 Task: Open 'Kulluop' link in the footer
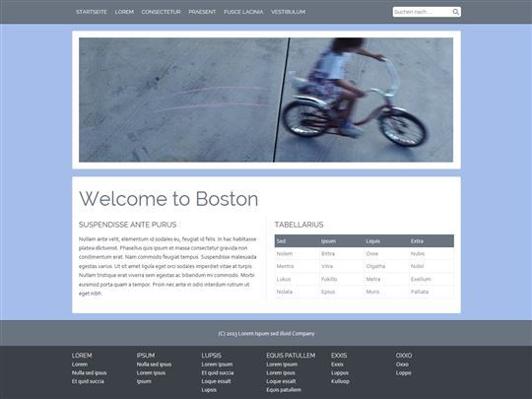point(340,381)
